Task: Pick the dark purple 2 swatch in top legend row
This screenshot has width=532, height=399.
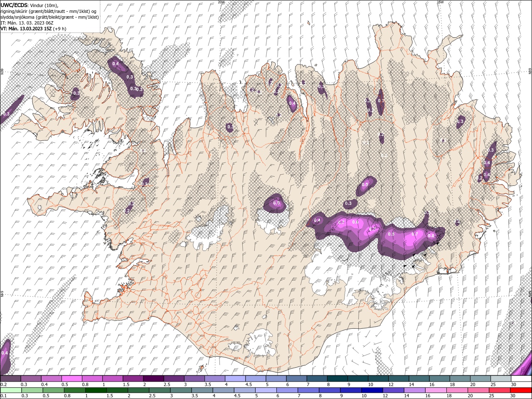Action: tap(153, 379)
